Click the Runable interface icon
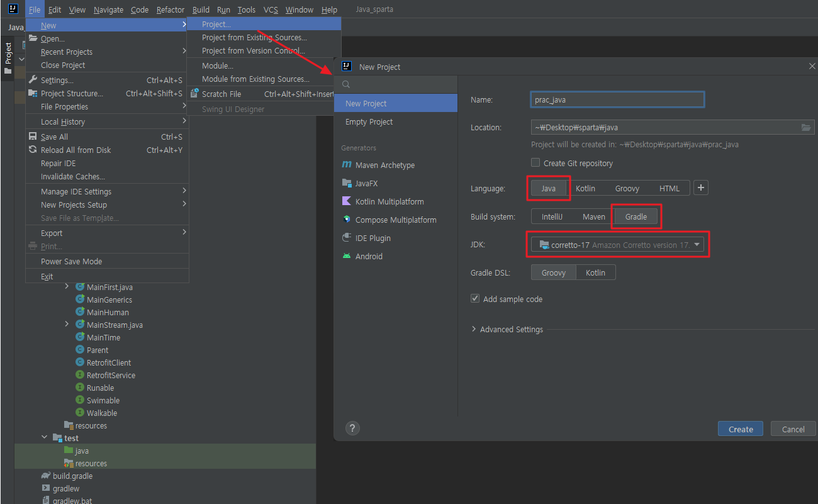The image size is (818, 504). [x=80, y=388]
